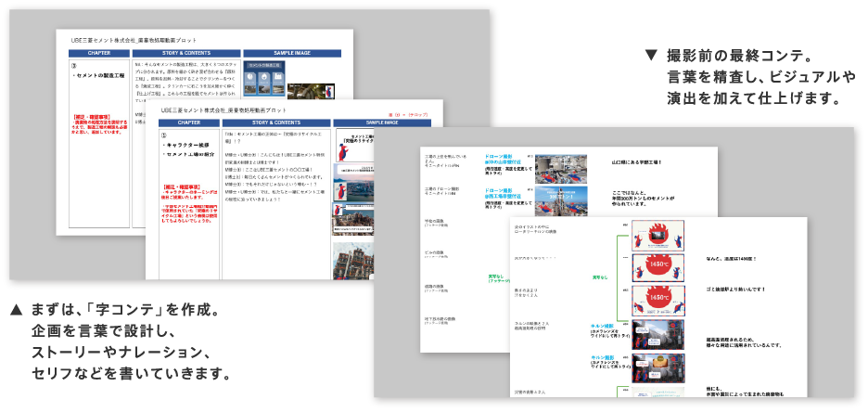The width and height of the screenshot is (868, 412).
Task: Click the downward ▼ marker by 撮影前の最終コンテ
Action: coord(652,56)
